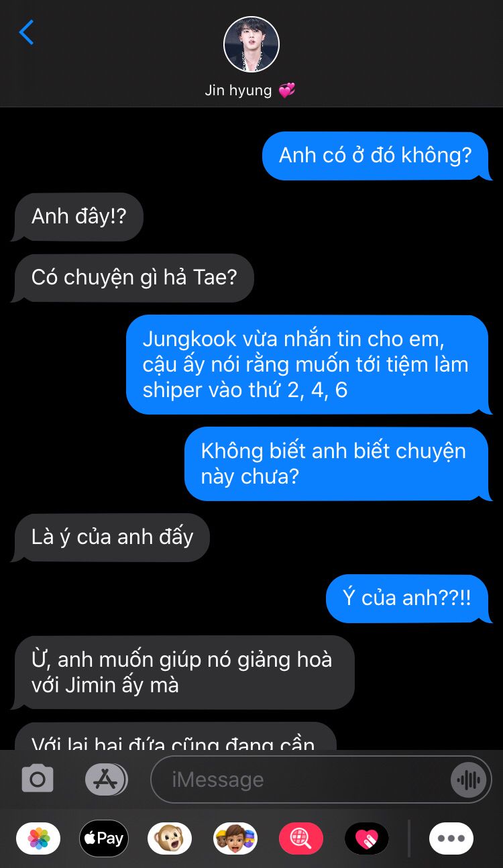Expand more apps with ellipsis button
The width and height of the screenshot is (503, 868).
pos(451,838)
